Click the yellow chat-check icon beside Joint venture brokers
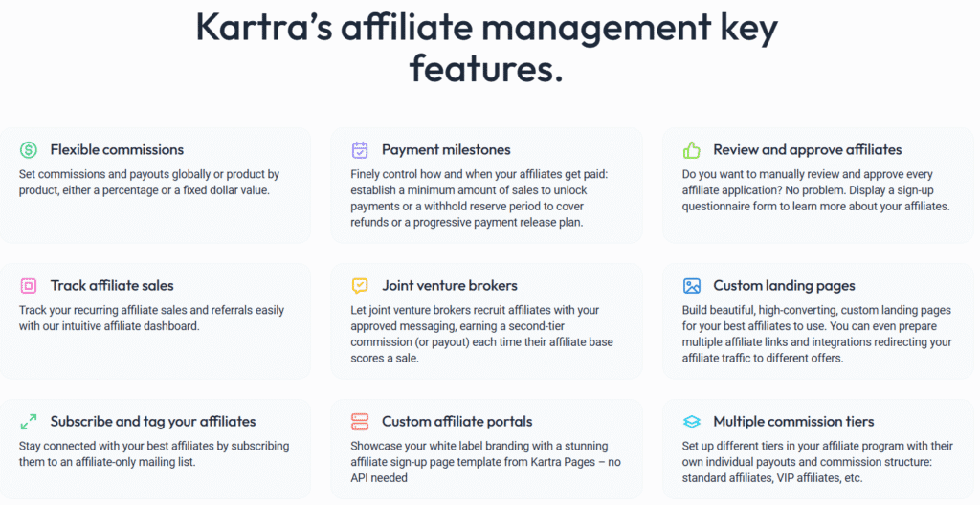This screenshot has width=980, height=505. pos(360,286)
